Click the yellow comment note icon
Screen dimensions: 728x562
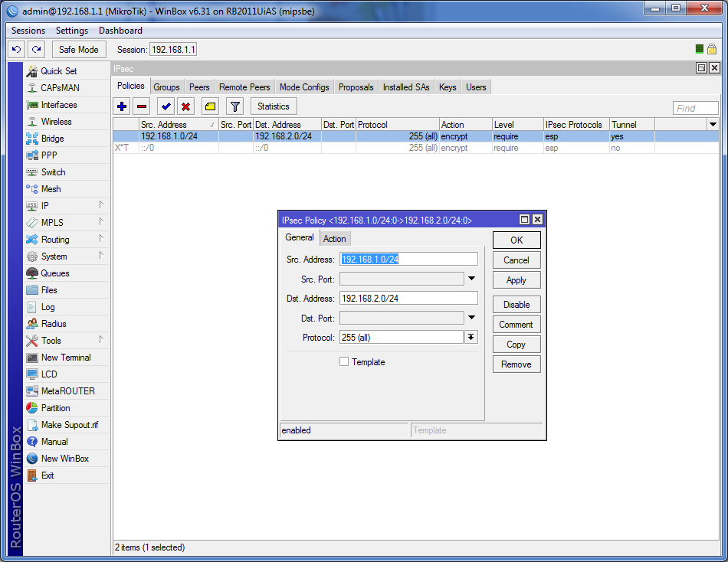coord(211,106)
